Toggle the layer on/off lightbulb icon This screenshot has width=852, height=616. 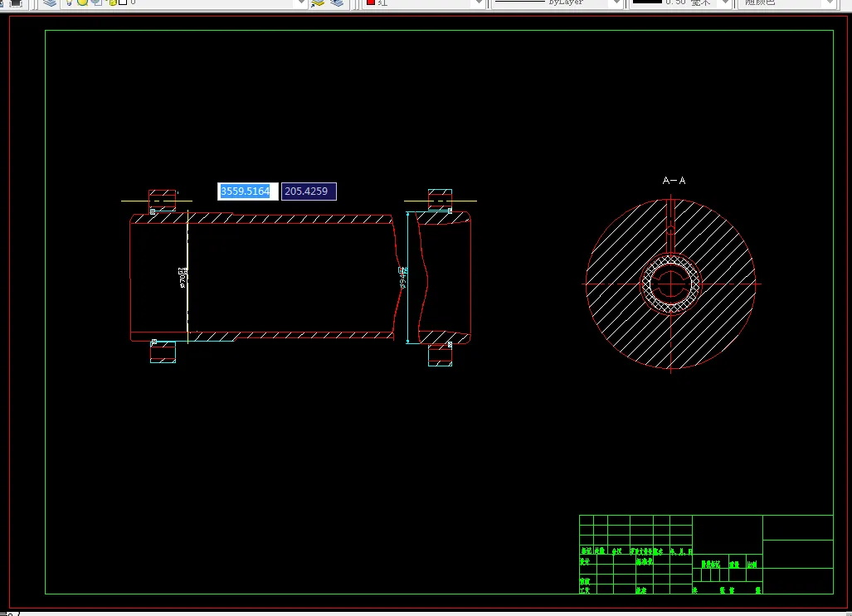(69, 2)
